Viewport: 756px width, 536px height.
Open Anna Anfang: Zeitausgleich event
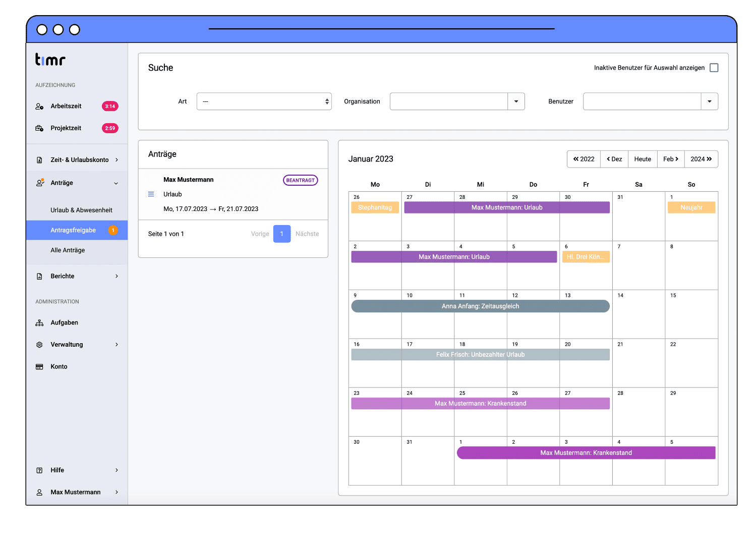tap(480, 306)
